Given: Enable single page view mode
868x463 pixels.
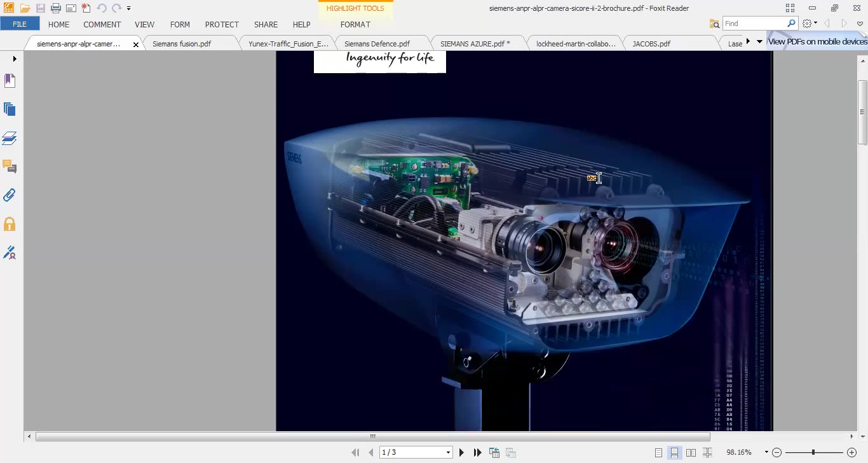Looking at the screenshot, I should (x=658, y=452).
